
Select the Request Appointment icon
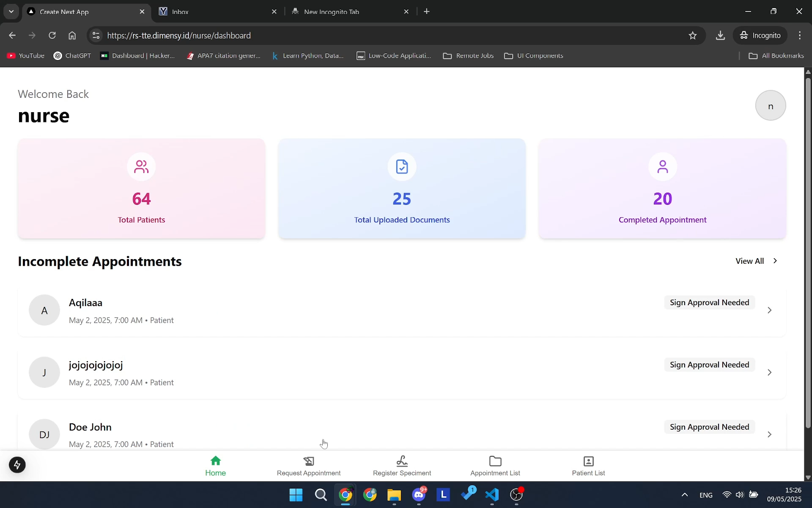click(x=308, y=466)
